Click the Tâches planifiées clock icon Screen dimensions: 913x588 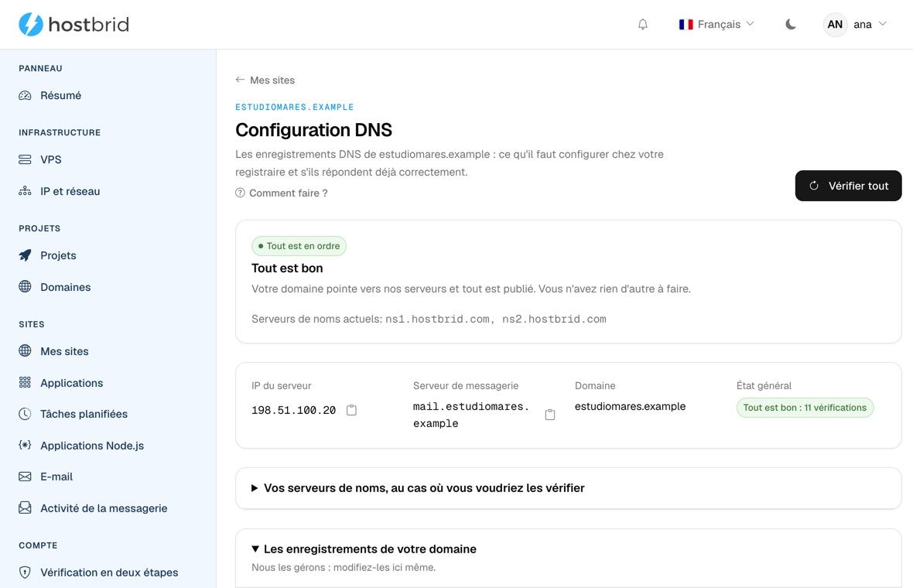click(25, 414)
